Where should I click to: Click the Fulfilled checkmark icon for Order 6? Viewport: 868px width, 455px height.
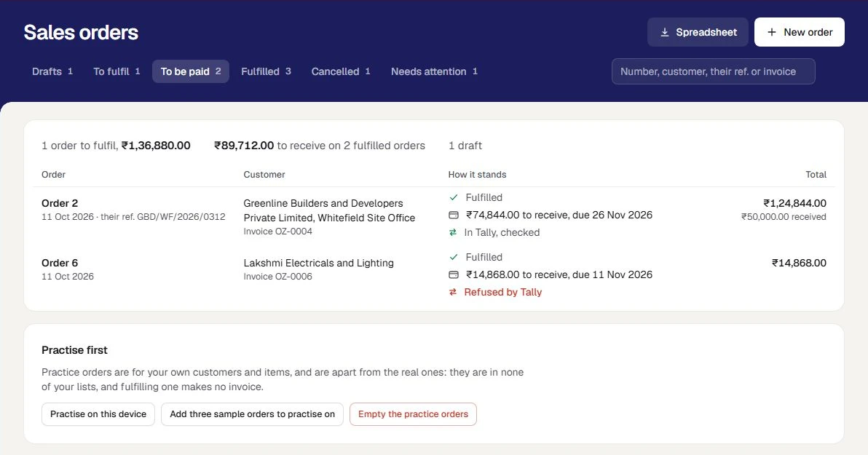coord(454,258)
